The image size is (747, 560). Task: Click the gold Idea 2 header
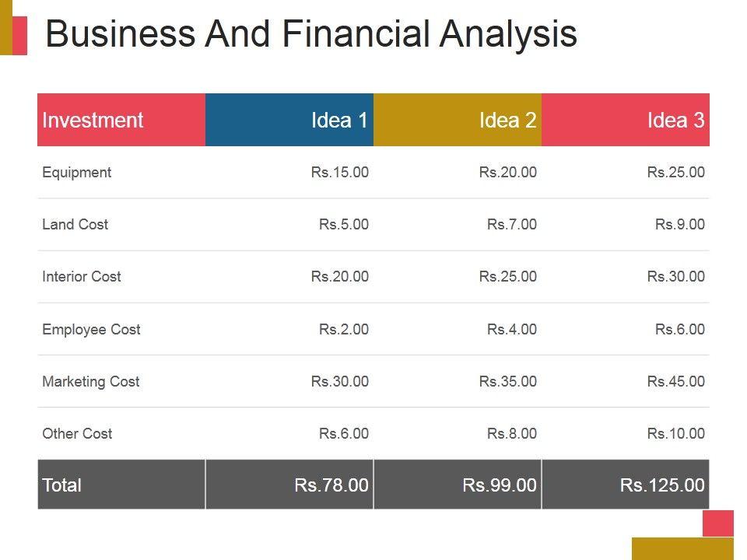click(x=458, y=120)
